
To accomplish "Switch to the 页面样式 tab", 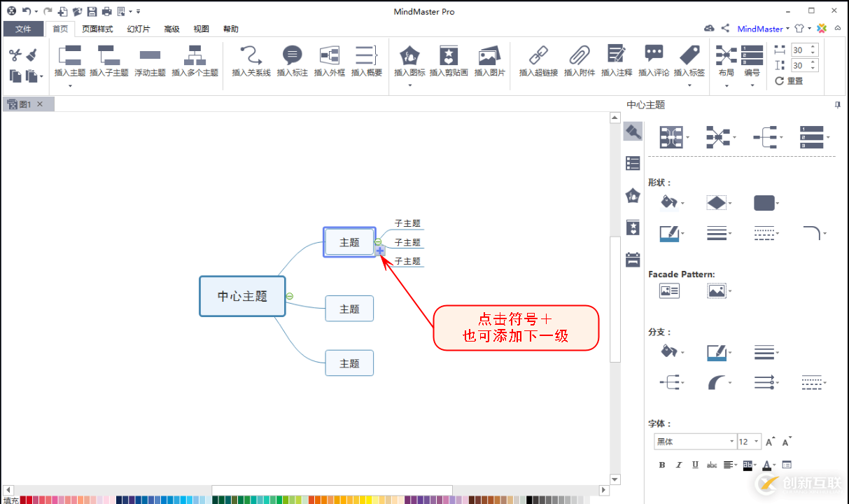I will [x=97, y=29].
